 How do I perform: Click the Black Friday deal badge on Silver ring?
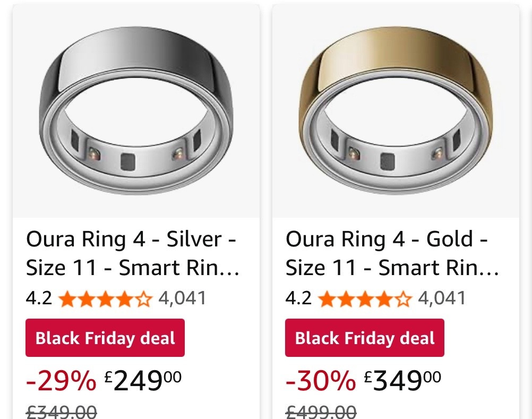coord(105,338)
